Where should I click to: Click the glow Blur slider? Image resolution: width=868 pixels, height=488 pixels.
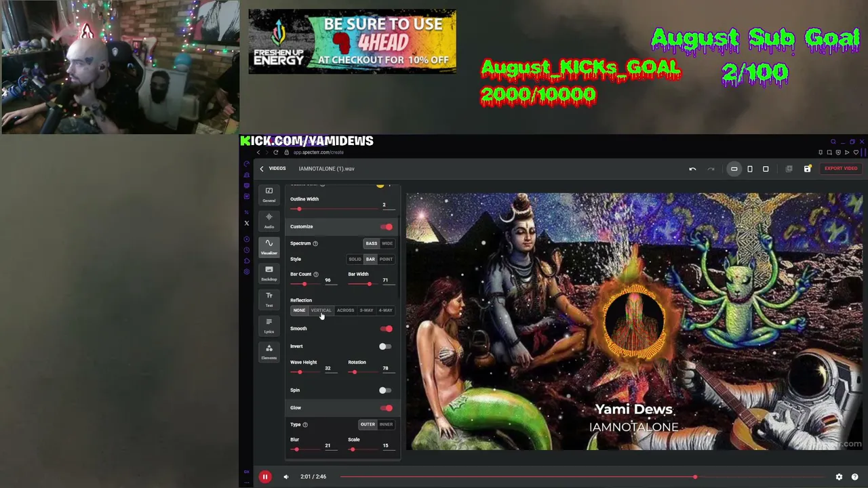click(307, 449)
